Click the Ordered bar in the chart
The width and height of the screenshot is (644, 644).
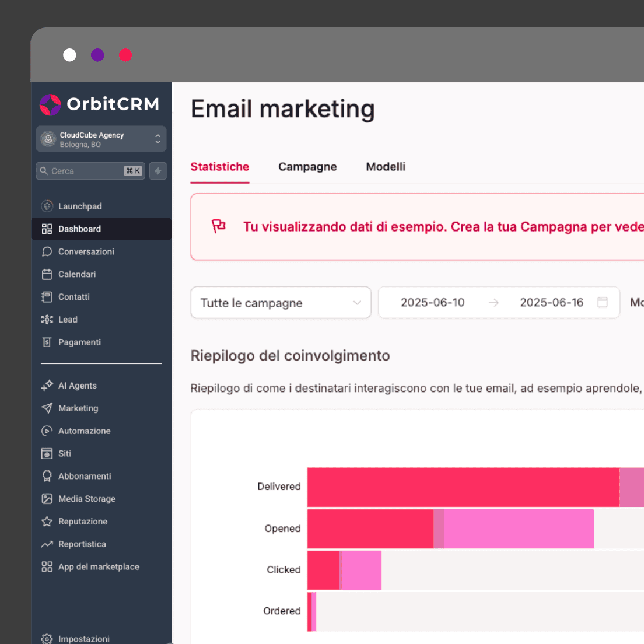pos(311,612)
